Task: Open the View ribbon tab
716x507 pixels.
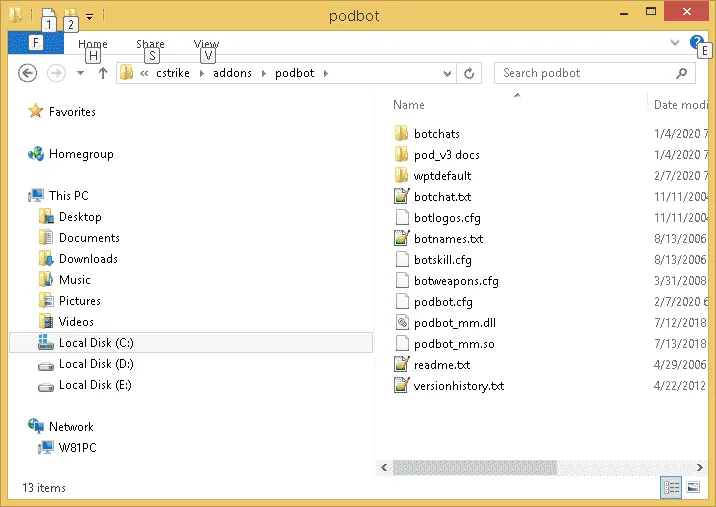Action: [206, 44]
